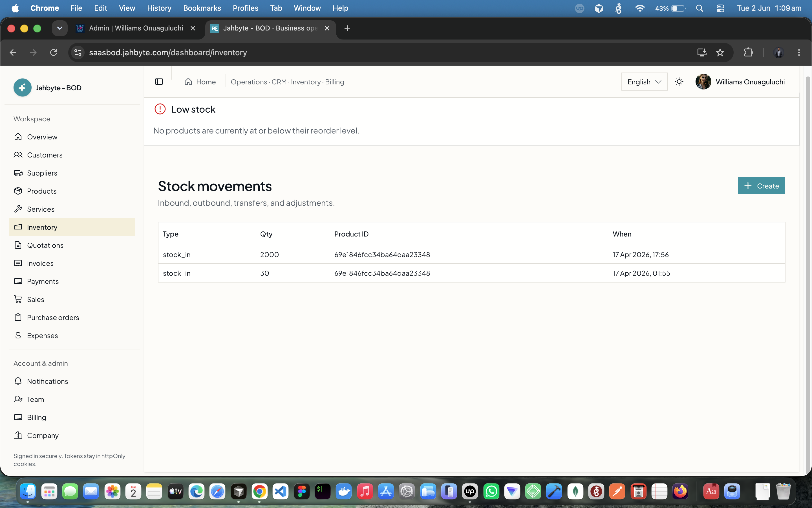
Task: Click quantity 30 cell
Action: click(264, 273)
